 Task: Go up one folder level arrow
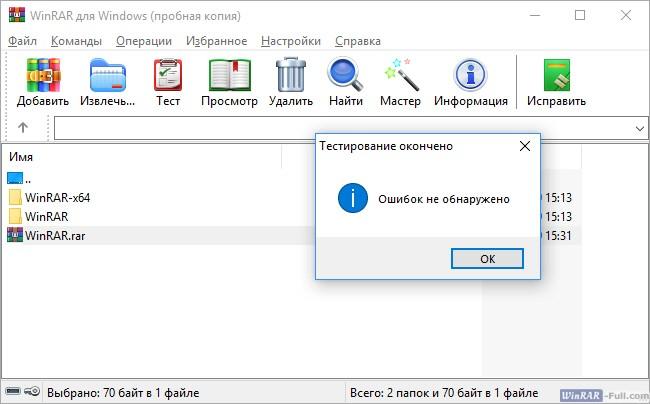[23, 128]
